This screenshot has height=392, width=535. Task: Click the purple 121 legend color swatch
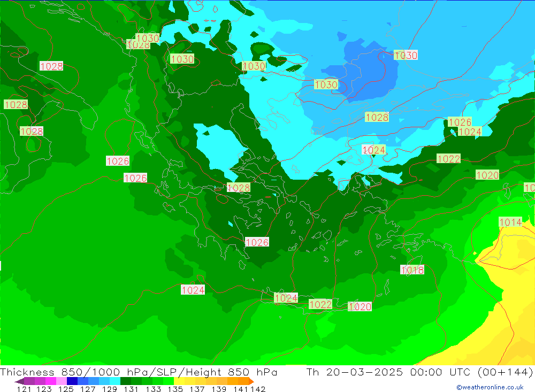point(29,381)
